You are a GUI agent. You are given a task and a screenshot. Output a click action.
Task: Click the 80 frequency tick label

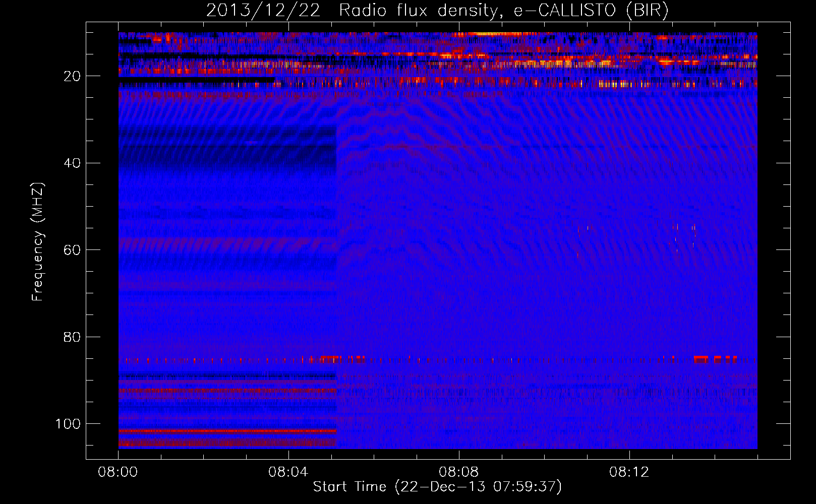[73, 337]
